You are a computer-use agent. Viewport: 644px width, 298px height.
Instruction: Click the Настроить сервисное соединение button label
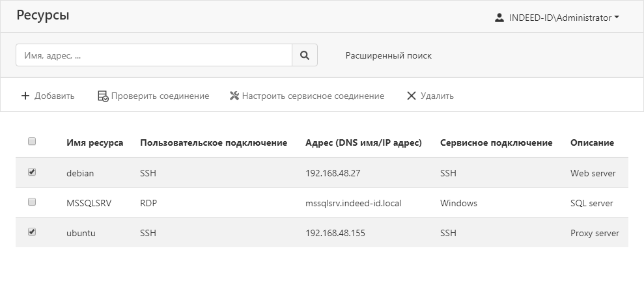(x=313, y=96)
